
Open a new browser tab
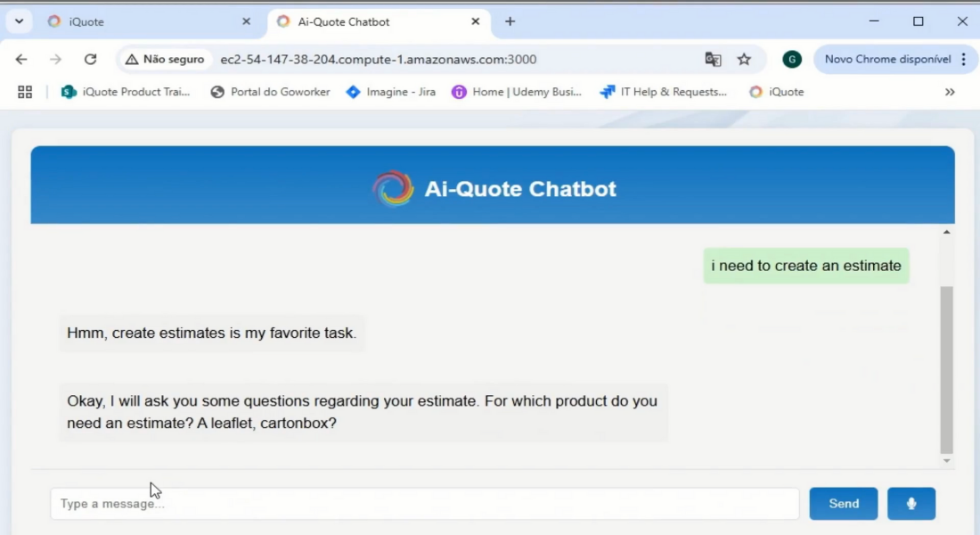point(510,21)
